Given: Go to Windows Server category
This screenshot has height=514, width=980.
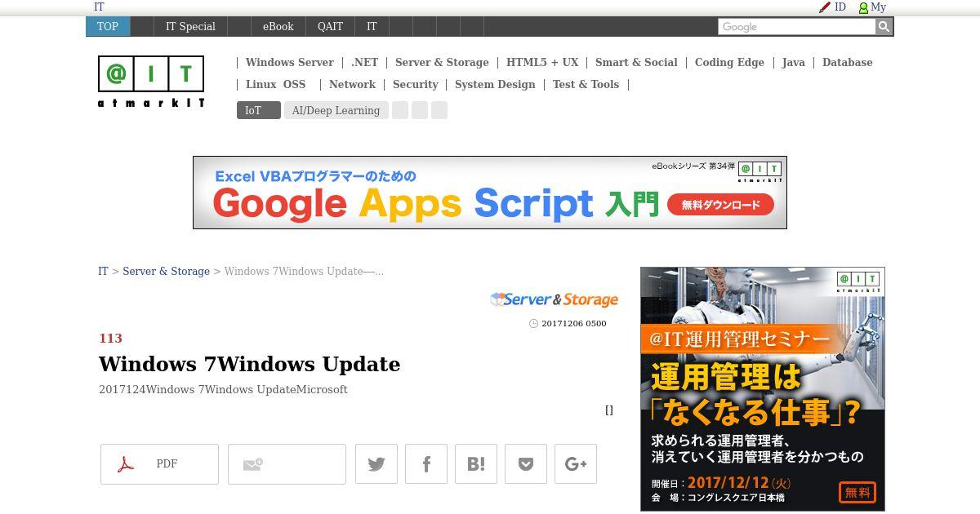Looking at the screenshot, I should click(289, 62).
